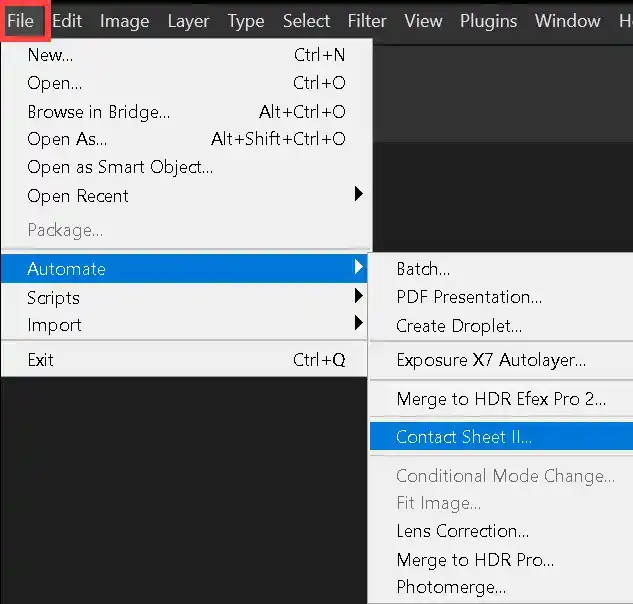Choose Browse in Bridge... menu entry

point(98,112)
